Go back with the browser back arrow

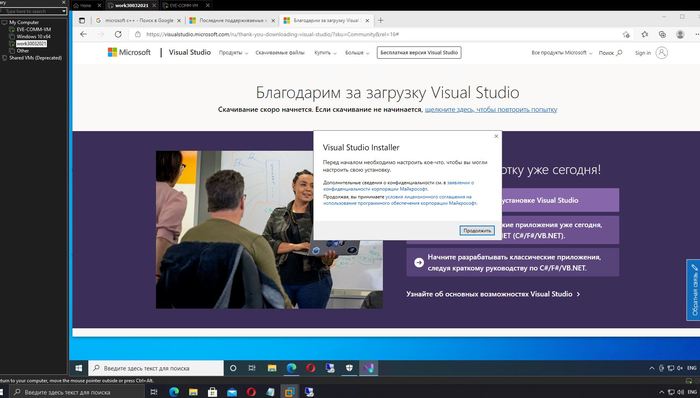tap(83, 34)
